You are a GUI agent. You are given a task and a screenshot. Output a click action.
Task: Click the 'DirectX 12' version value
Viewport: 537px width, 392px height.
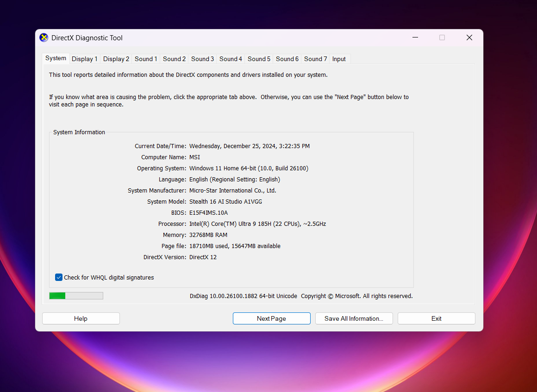point(203,257)
